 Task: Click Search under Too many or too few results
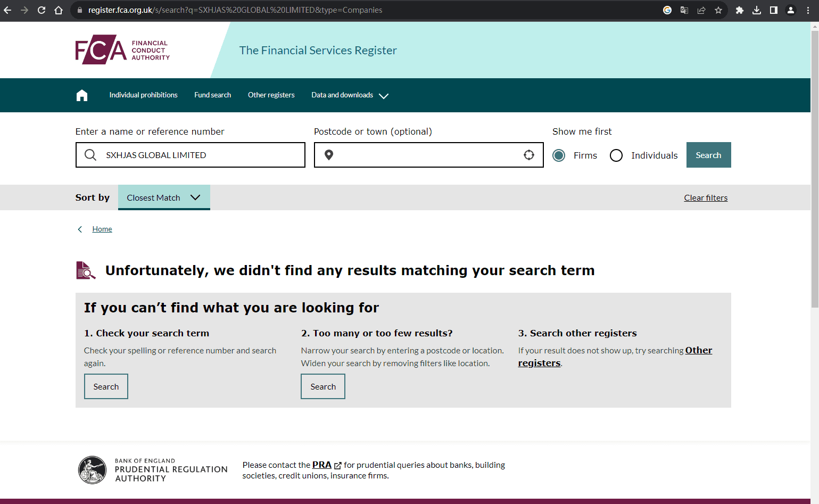323,386
